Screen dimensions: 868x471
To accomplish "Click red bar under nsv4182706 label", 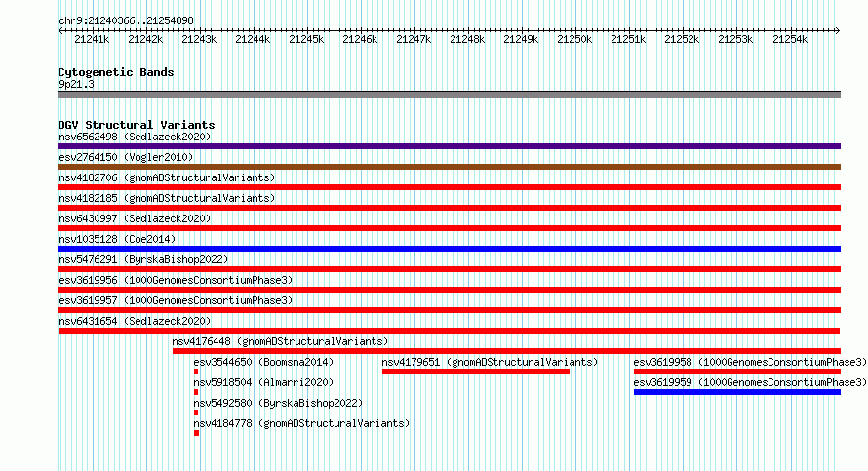I will click(x=449, y=187).
